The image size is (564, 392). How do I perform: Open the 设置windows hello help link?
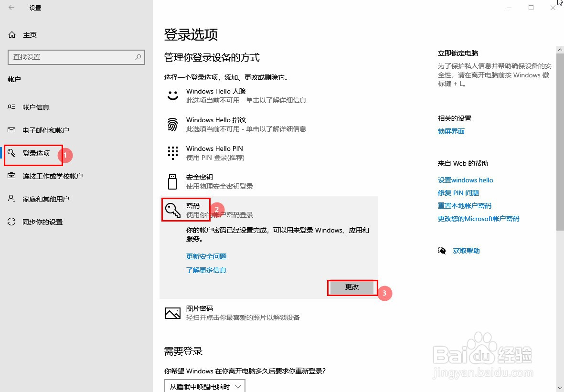tap(466, 180)
